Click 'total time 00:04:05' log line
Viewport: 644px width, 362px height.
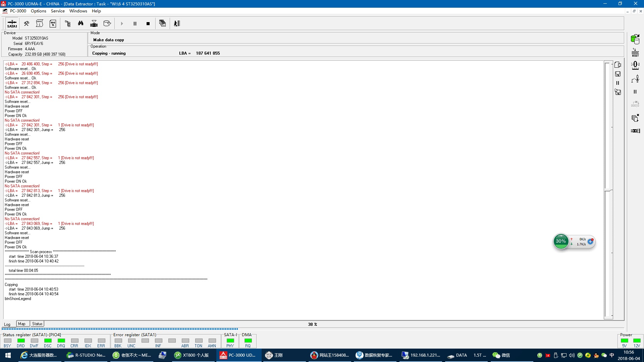click(x=23, y=270)
